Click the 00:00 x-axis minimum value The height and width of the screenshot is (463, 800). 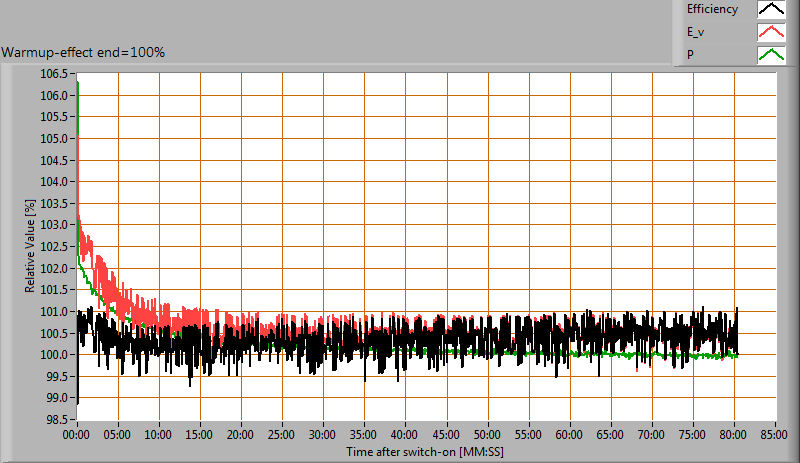click(x=78, y=437)
